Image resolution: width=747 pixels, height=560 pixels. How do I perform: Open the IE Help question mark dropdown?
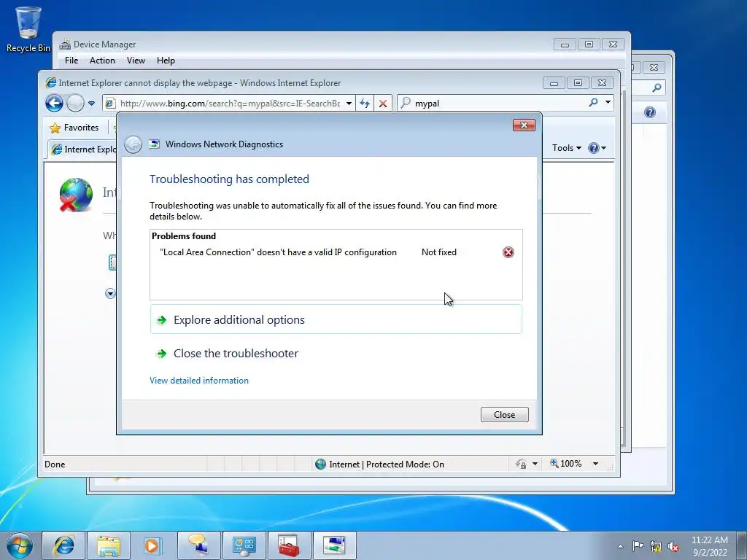click(597, 148)
